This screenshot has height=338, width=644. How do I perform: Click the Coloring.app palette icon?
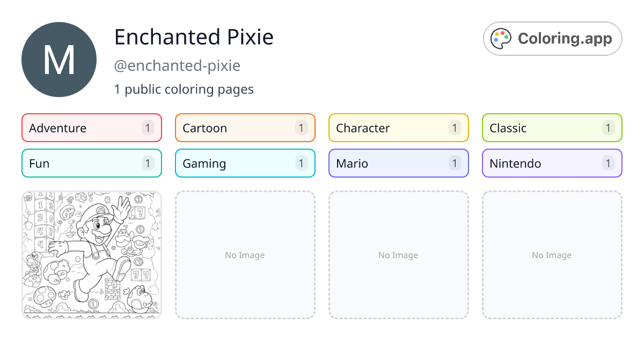pos(502,39)
